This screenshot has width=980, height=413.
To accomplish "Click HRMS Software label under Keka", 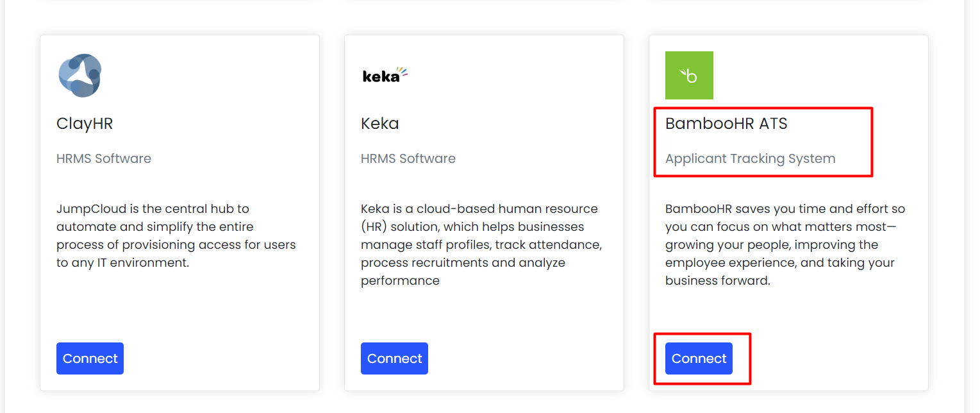I will (408, 158).
